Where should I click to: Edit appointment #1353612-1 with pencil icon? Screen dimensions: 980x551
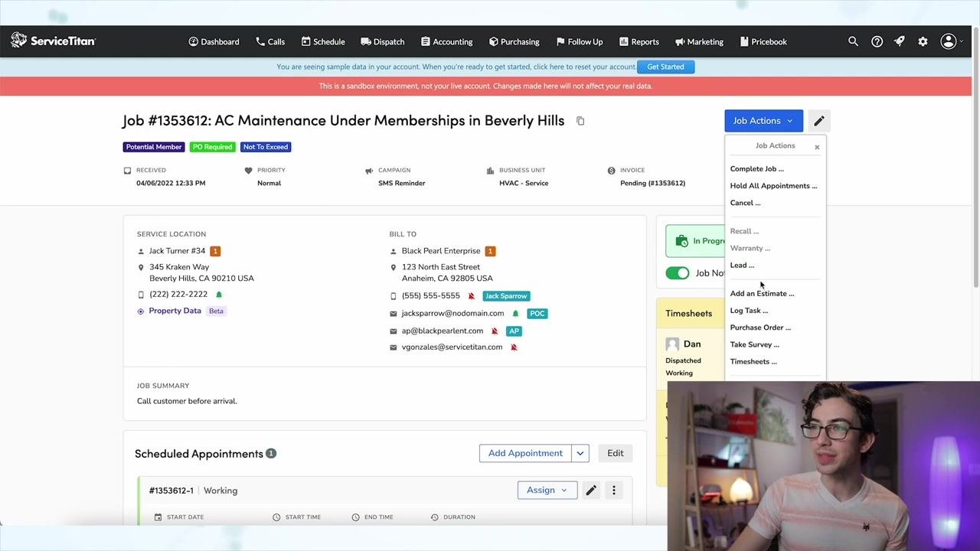coord(591,491)
